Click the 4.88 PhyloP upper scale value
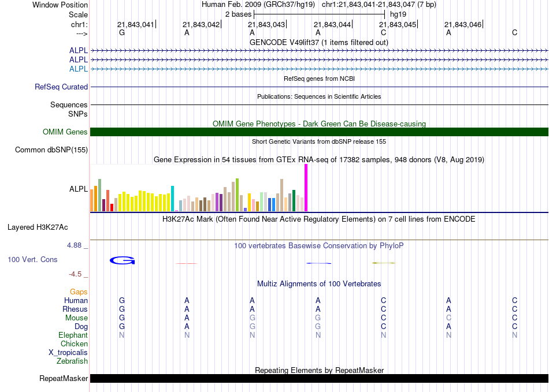The width and height of the screenshot is (549, 392). pos(74,245)
